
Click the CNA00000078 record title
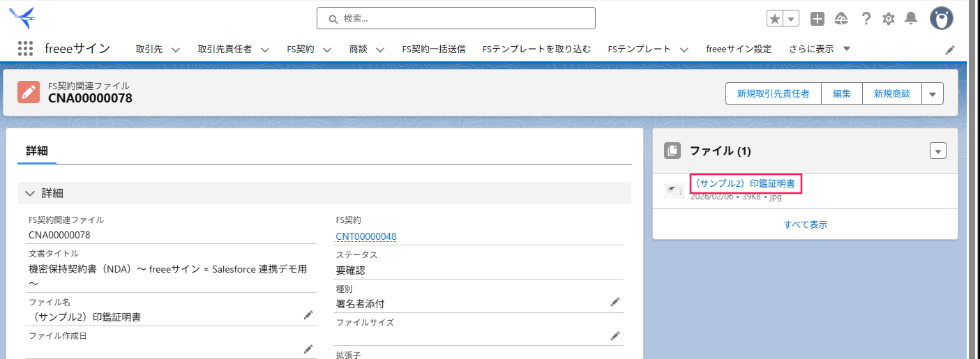point(90,98)
